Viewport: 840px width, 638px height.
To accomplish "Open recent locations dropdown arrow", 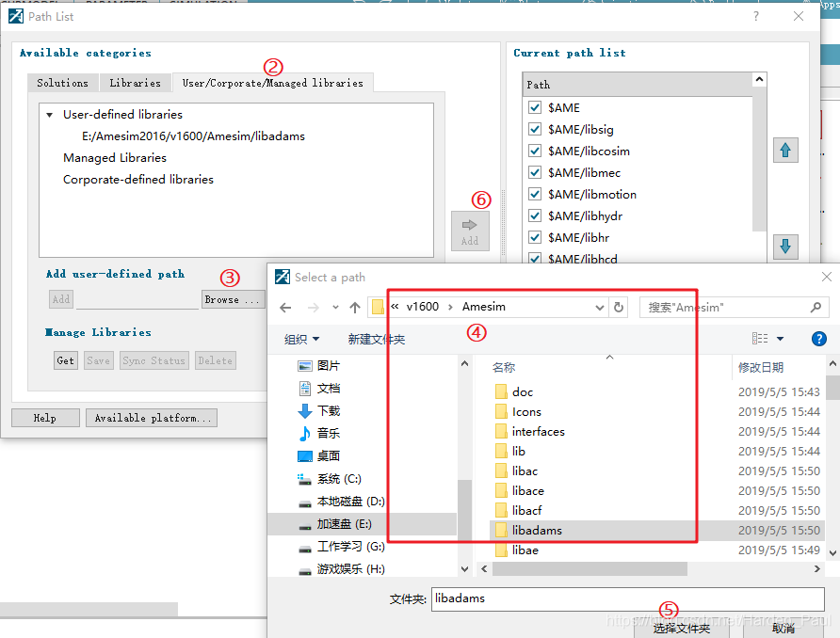I will [335, 307].
